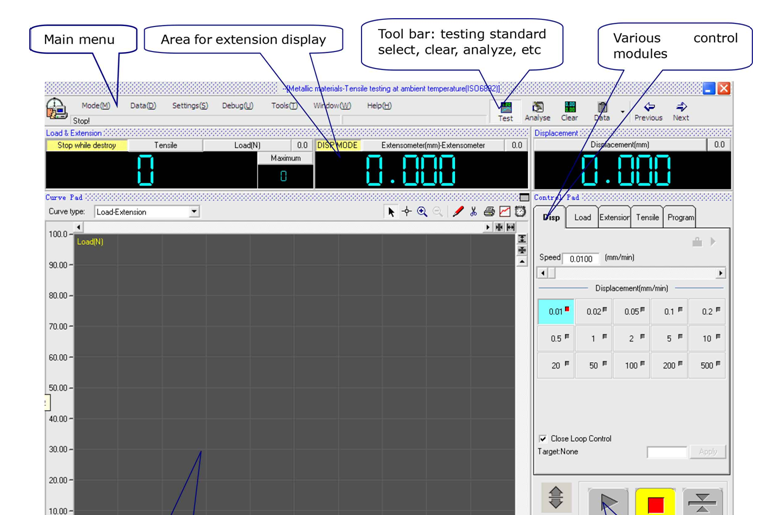Viewport: 767px width, 515px height.
Task: Select the 0.5 mm/min displacement speed
Action: click(x=556, y=339)
